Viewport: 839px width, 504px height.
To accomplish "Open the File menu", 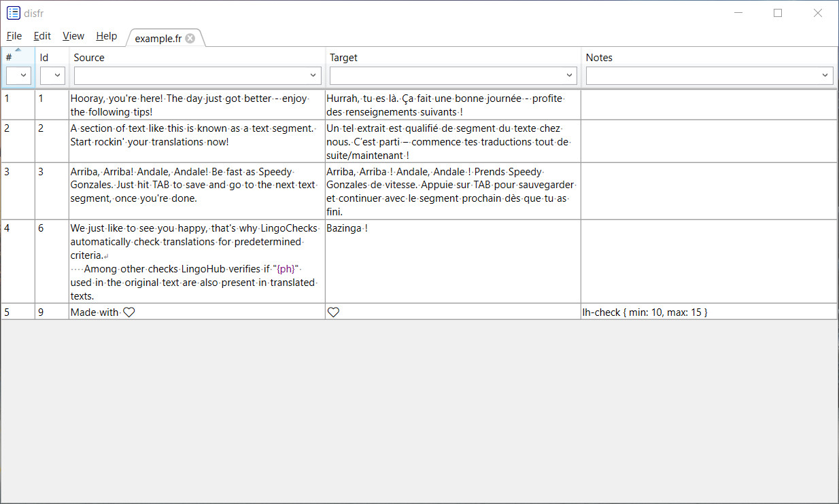I will (14, 36).
